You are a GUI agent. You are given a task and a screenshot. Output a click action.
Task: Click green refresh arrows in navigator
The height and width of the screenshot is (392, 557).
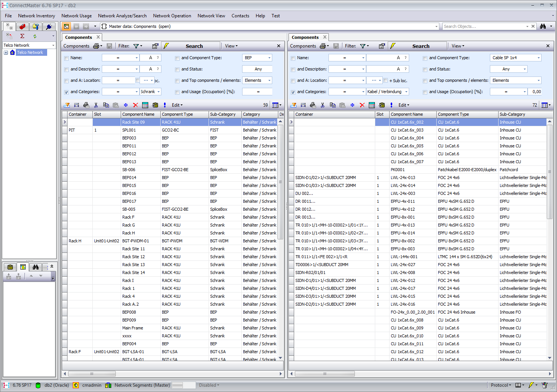pos(35,36)
